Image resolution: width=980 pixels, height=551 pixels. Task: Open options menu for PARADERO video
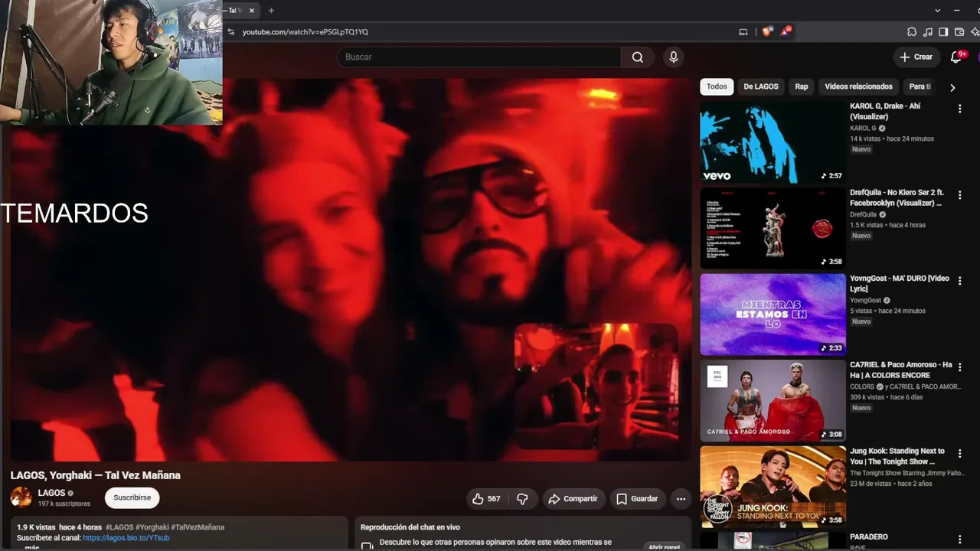[959, 540]
